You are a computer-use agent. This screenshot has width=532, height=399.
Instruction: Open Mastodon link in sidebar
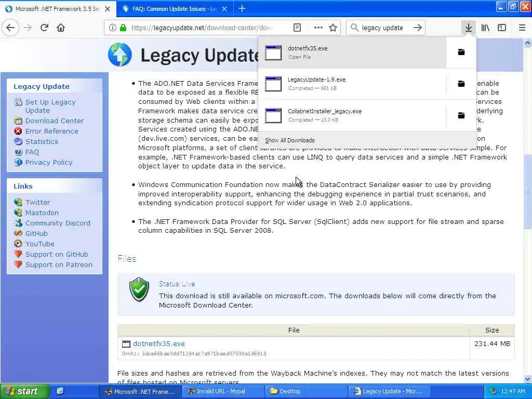click(x=42, y=212)
